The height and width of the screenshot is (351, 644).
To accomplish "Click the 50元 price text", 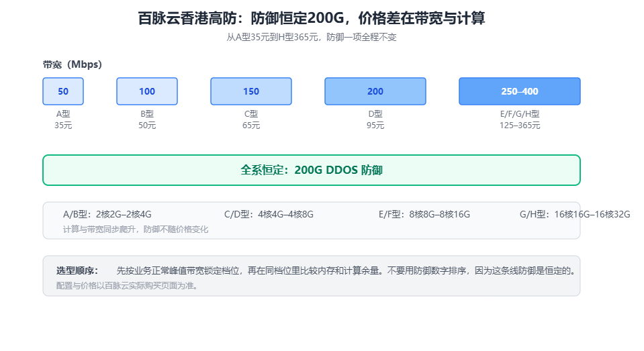I will [x=147, y=126].
